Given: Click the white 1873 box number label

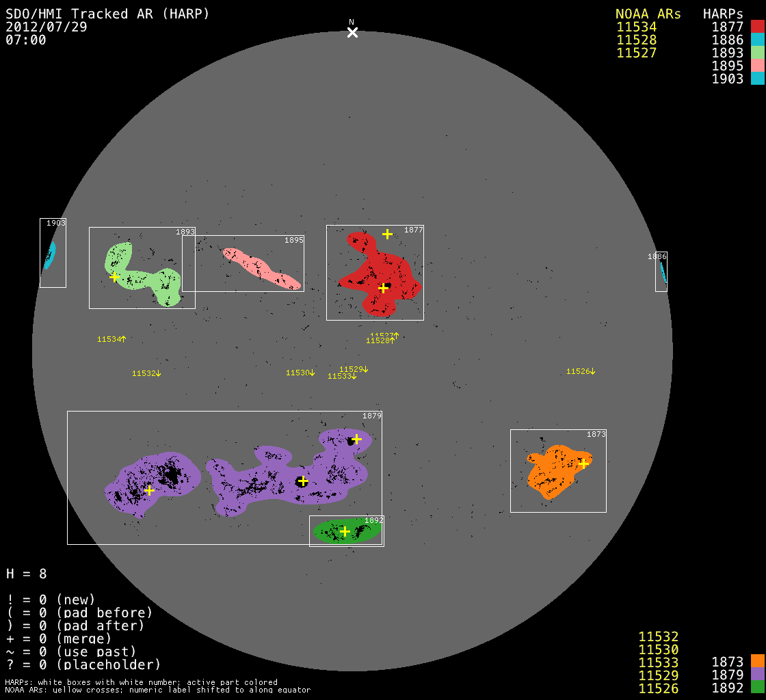Looking at the screenshot, I should (596, 434).
